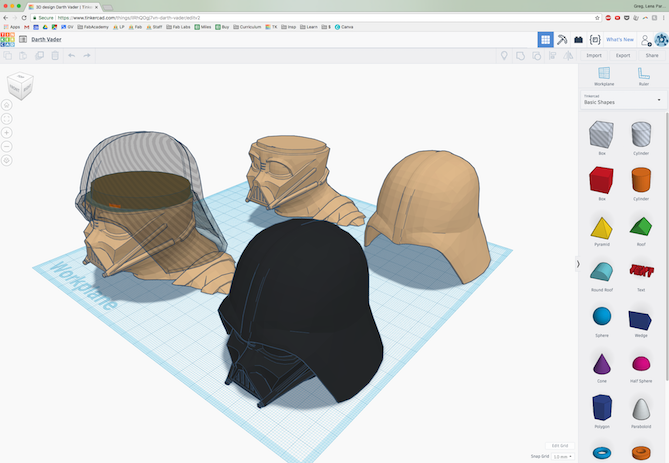Image resolution: width=669 pixels, height=463 pixels.
Task: Pick the blue Torus shape
Action: pyautogui.click(x=602, y=452)
